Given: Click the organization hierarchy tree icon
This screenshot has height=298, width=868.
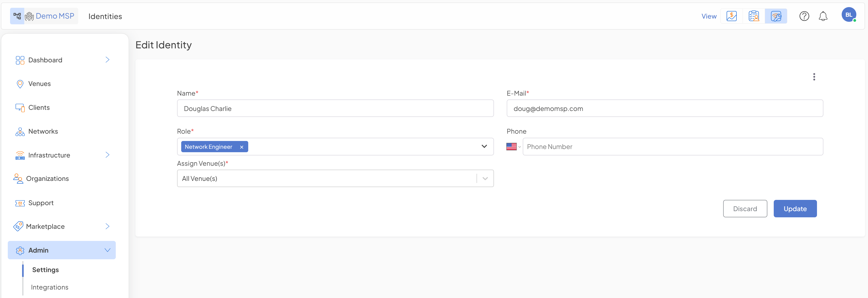Looking at the screenshot, I should pyautogui.click(x=17, y=16).
